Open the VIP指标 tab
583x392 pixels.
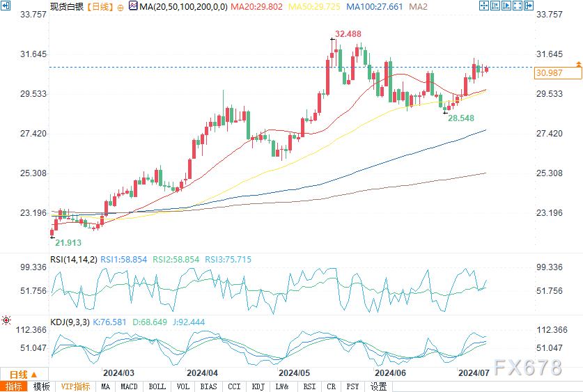pos(75,387)
